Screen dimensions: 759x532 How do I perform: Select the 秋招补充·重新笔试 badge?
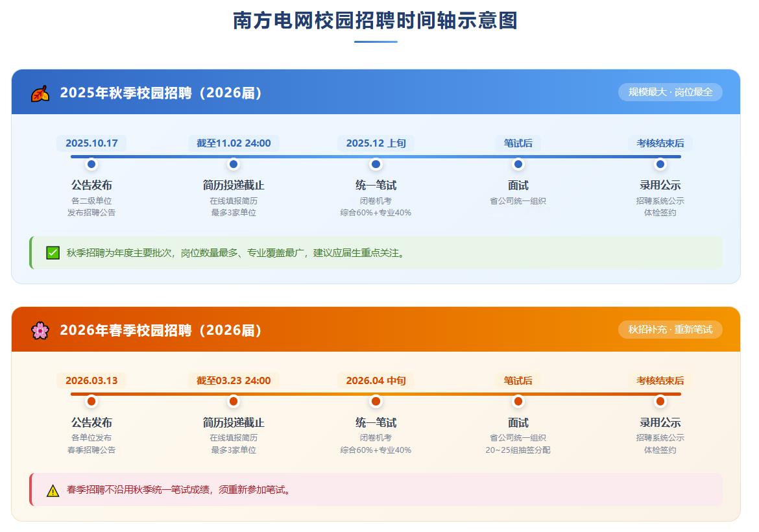point(670,330)
